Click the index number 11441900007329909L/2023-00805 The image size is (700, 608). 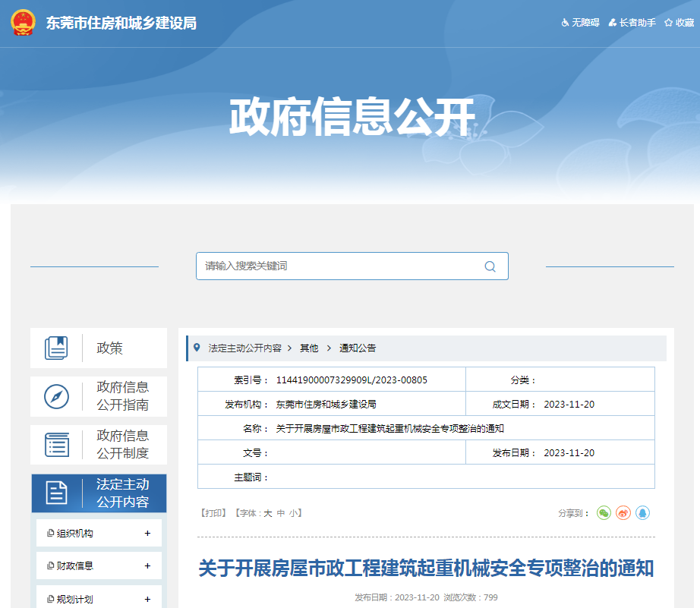point(352,380)
